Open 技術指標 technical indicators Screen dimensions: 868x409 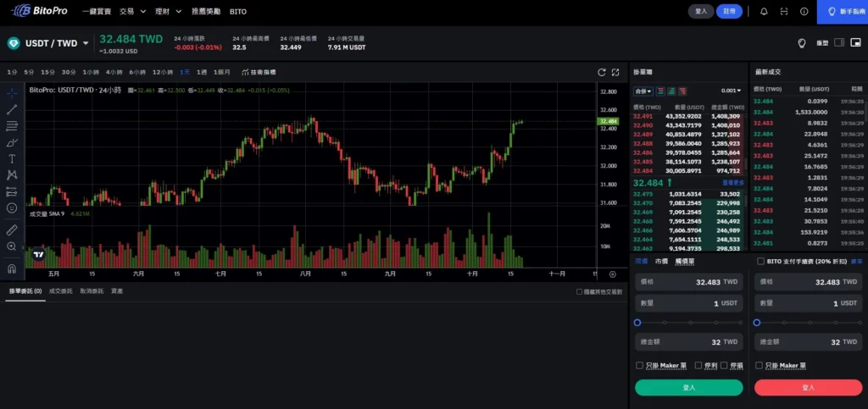click(x=259, y=73)
